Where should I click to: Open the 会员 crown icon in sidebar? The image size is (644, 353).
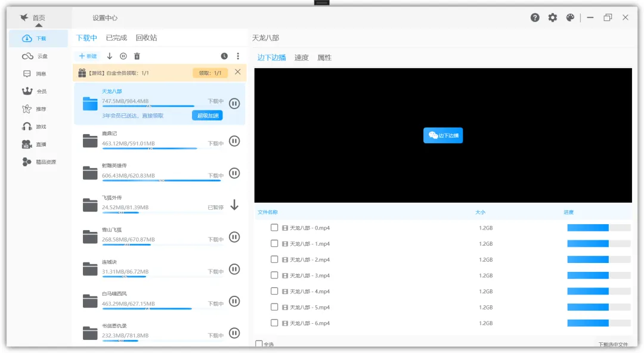(27, 91)
